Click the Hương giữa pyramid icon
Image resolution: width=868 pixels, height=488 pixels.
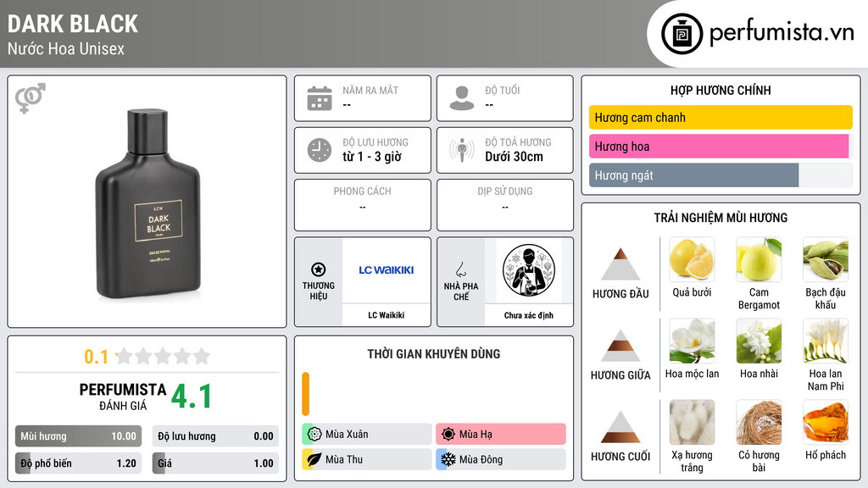(x=620, y=346)
